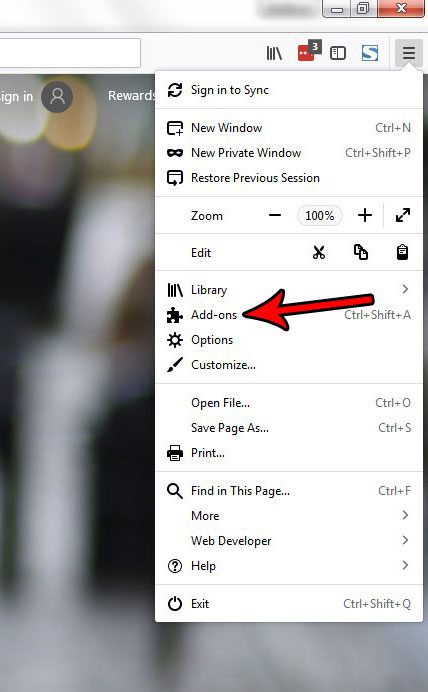The width and height of the screenshot is (428, 692).
Task: Enter full screen via the arrows icon
Action: coord(403,215)
